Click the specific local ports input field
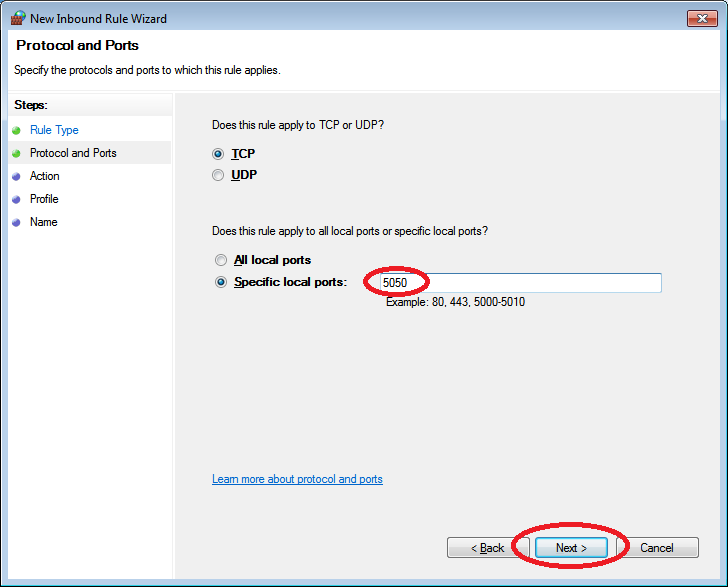 click(520, 283)
